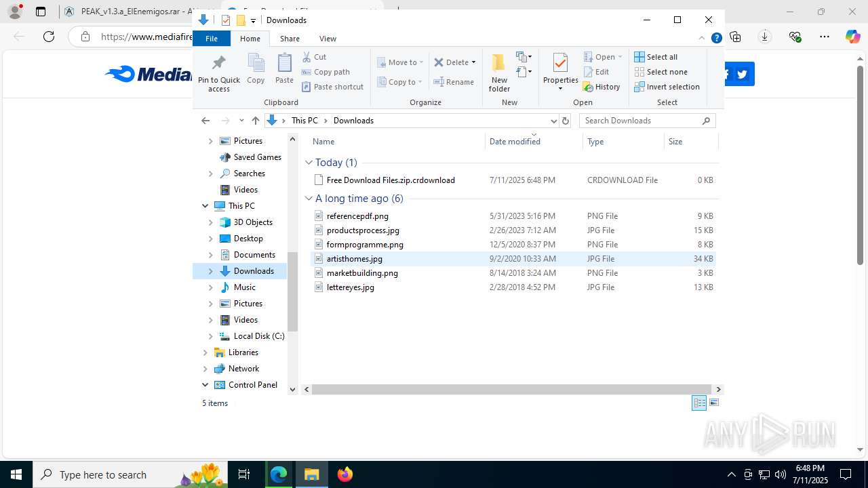Switch to the Home ribbon tab
Viewport: 868px width, 488px height.
[x=250, y=39]
